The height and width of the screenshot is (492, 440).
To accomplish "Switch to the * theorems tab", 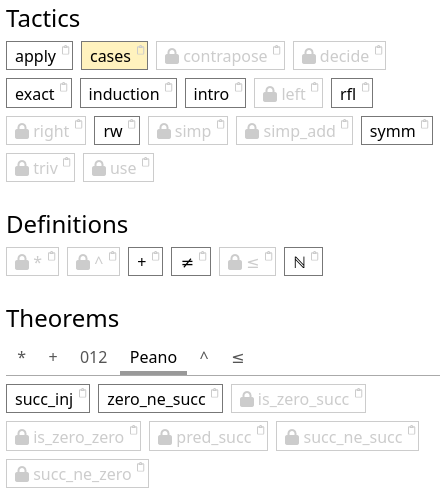I will click(x=22, y=356).
